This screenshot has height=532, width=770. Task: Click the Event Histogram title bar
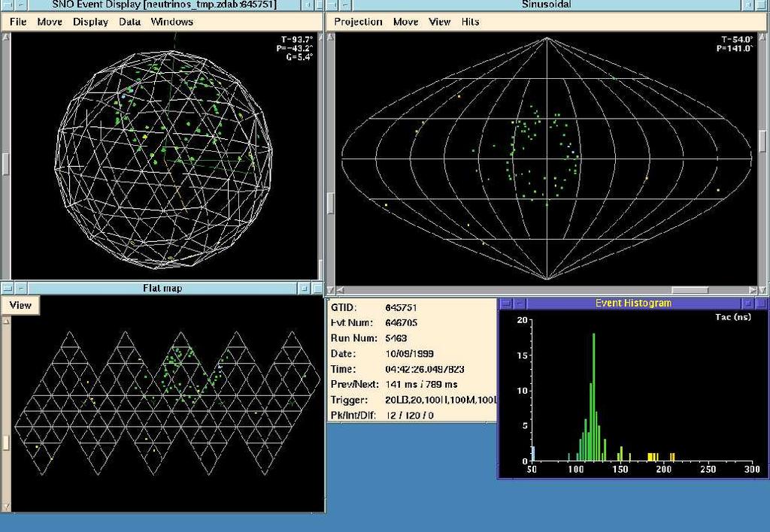[633, 304]
